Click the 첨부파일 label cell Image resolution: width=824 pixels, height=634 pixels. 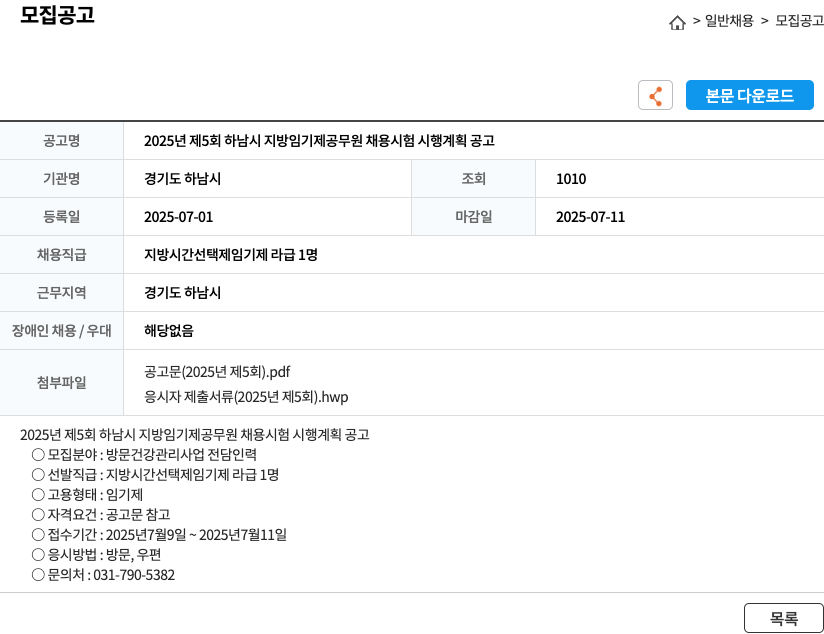[61, 383]
